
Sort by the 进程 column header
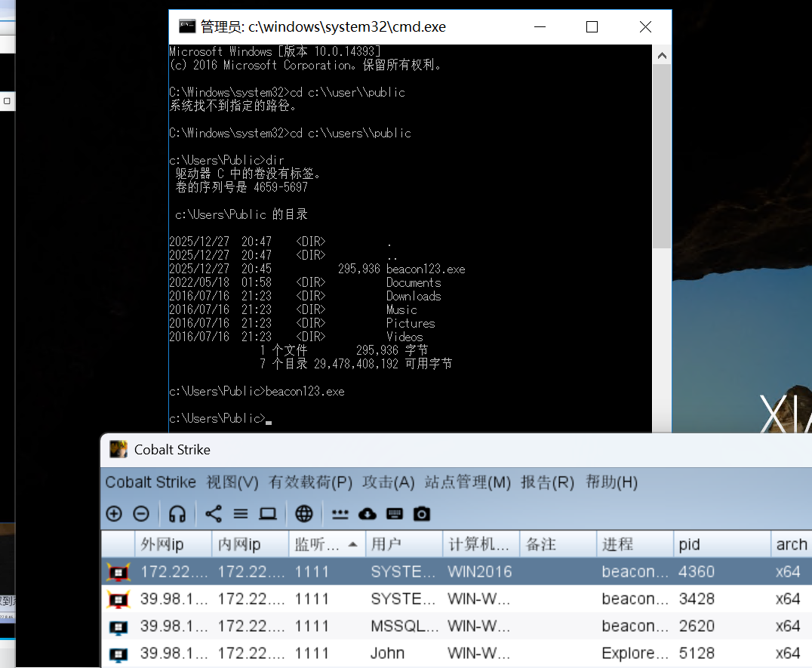click(635, 544)
